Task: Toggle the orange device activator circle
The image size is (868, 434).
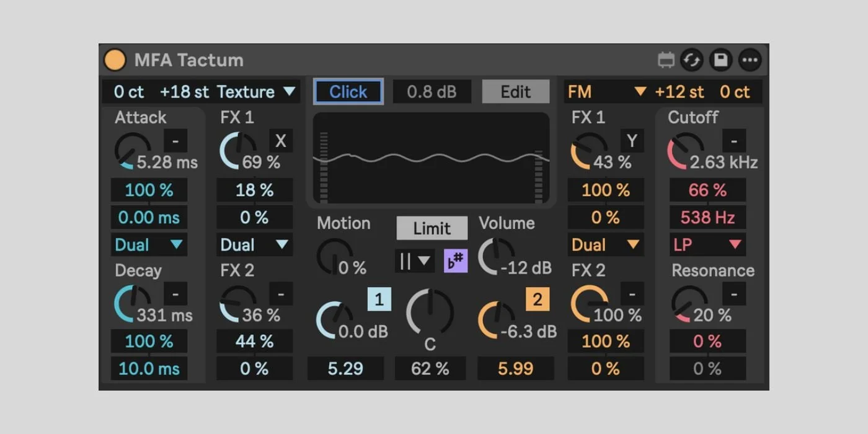Action: [115, 60]
